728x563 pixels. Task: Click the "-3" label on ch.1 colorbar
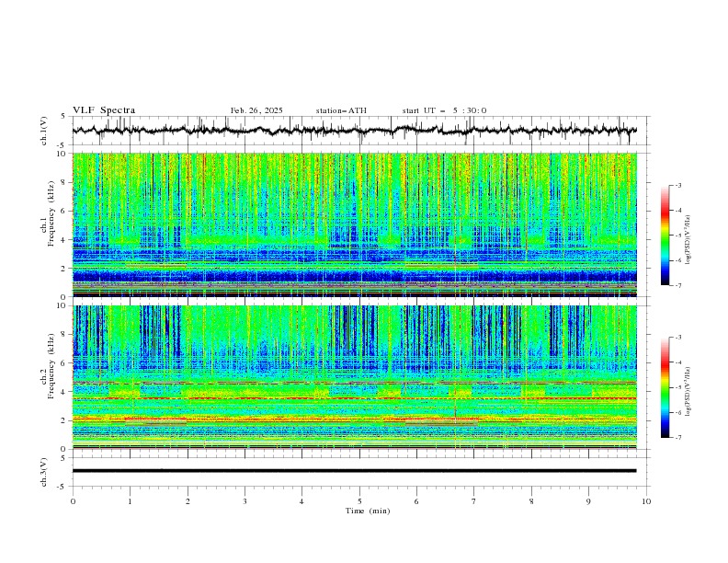coord(677,185)
